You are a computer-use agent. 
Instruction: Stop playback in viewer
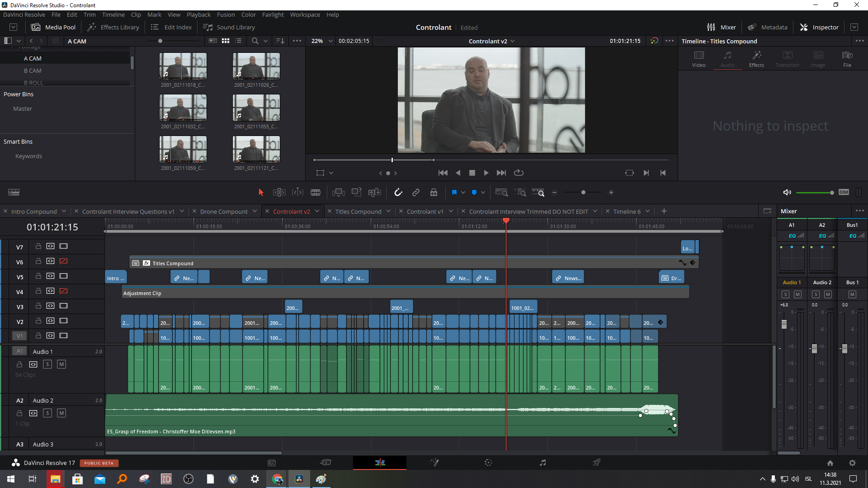click(x=472, y=173)
